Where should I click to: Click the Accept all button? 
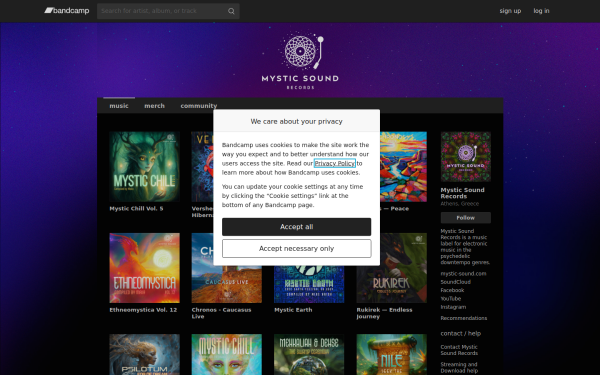tap(297, 227)
